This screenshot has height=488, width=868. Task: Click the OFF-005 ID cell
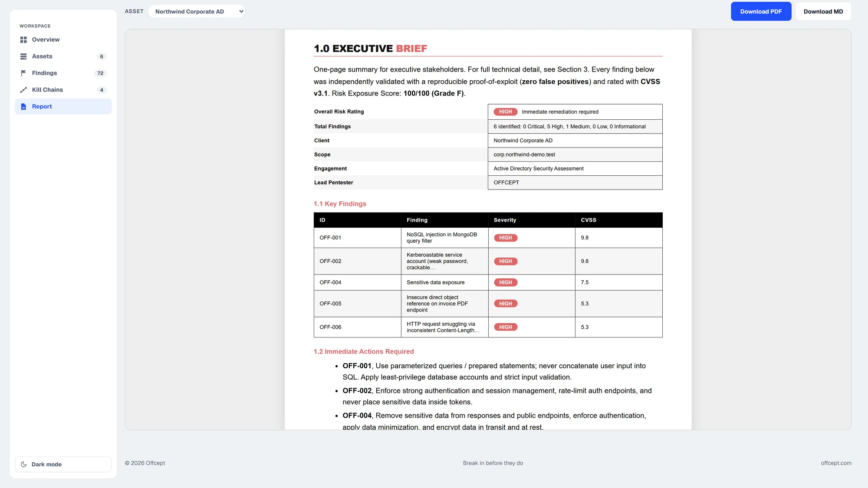click(357, 304)
